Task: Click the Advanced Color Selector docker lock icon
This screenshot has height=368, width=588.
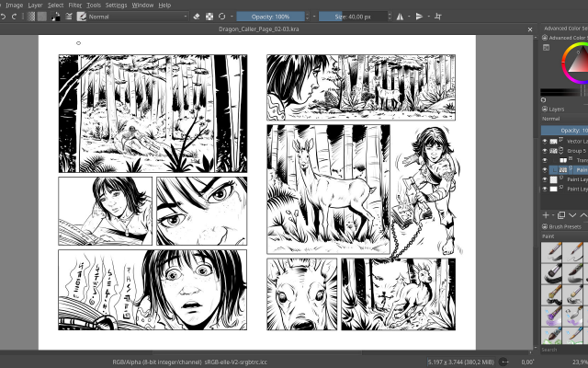Action: tap(545, 38)
